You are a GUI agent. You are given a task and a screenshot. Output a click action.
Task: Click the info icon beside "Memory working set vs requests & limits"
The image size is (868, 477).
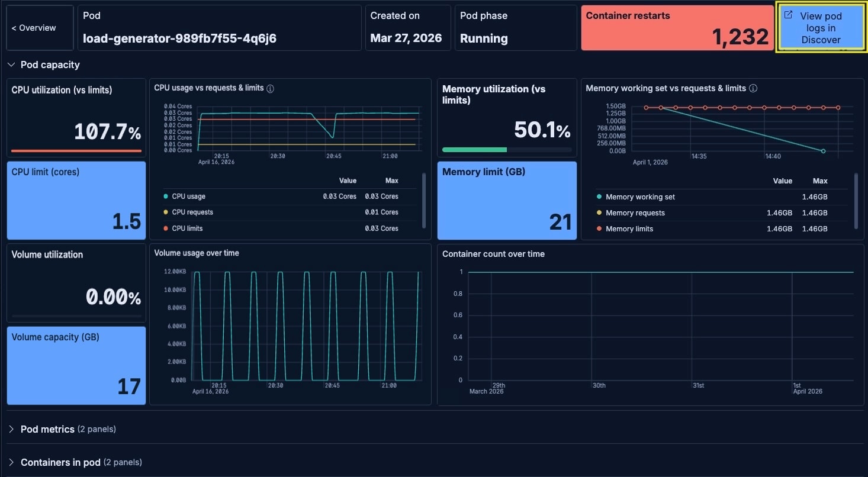point(753,88)
